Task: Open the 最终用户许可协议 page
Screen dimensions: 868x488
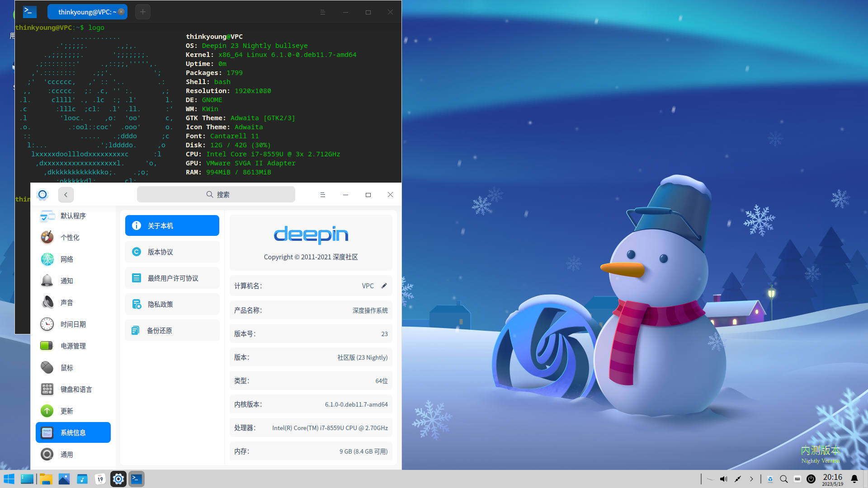Action: coord(172,278)
